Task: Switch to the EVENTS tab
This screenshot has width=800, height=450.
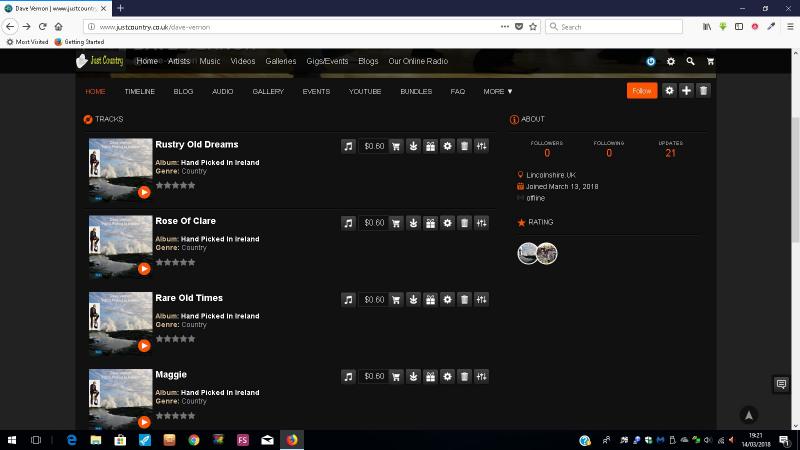Action: click(x=316, y=92)
